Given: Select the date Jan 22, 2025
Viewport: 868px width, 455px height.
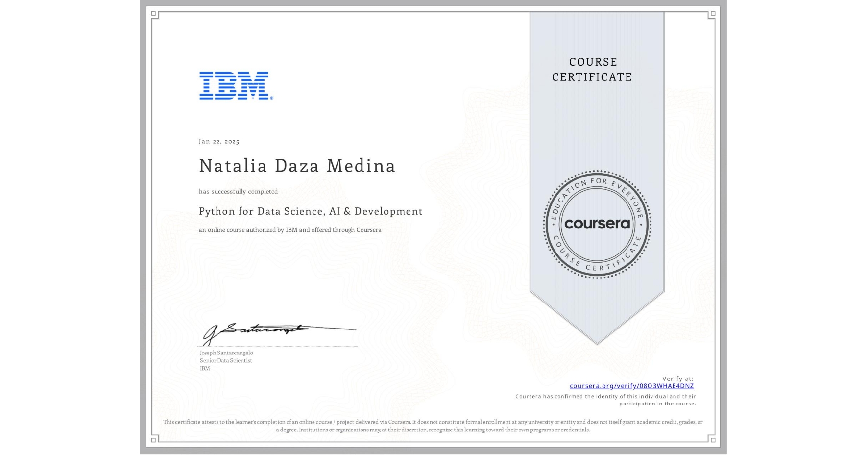Looking at the screenshot, I should pos(218,141).
